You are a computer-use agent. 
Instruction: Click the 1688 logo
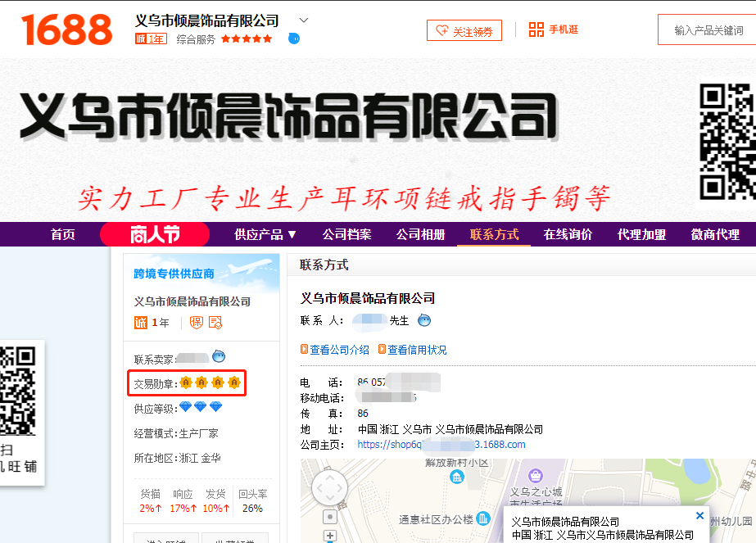pos(66,30)
